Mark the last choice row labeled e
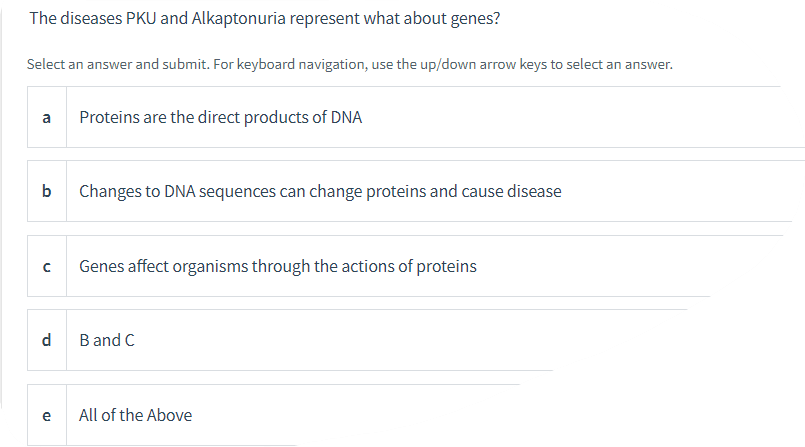Viewport: 805px width, 447px height. point(162,415)
